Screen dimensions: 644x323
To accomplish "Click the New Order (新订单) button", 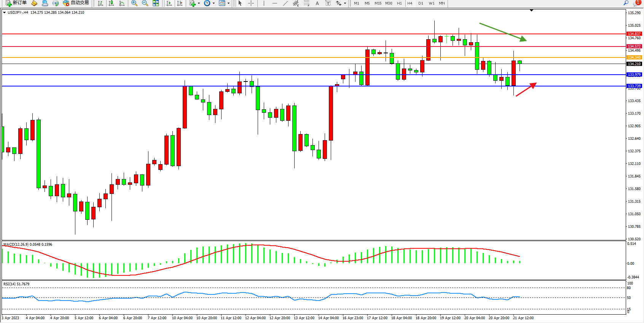I will (x=16, y=3).
